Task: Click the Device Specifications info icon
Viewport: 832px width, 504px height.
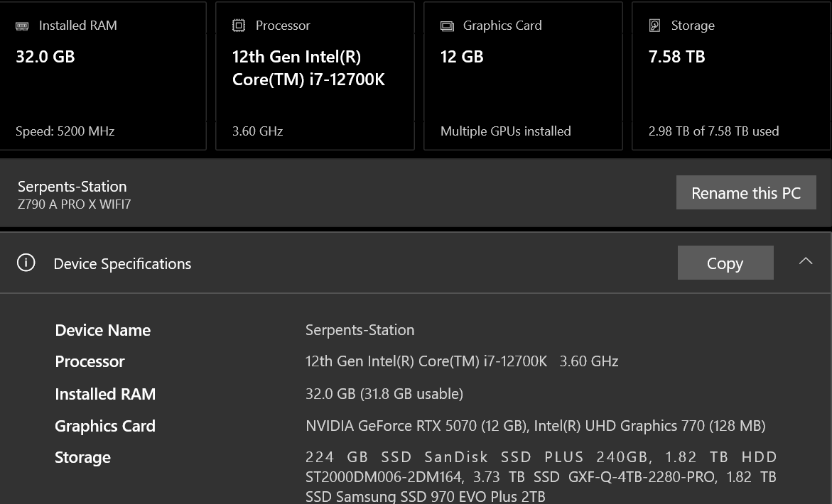Action: coord(26,263)
